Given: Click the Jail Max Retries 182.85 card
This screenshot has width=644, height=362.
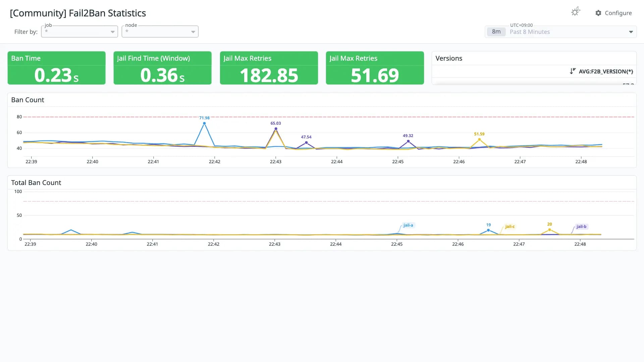Looking at the screenshot, I should point(269,68).
